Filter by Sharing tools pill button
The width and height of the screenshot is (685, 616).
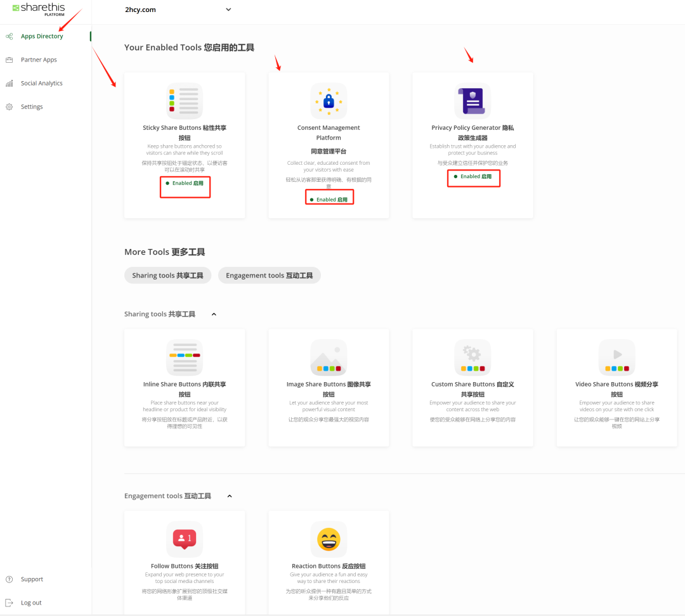pos(167,276)
